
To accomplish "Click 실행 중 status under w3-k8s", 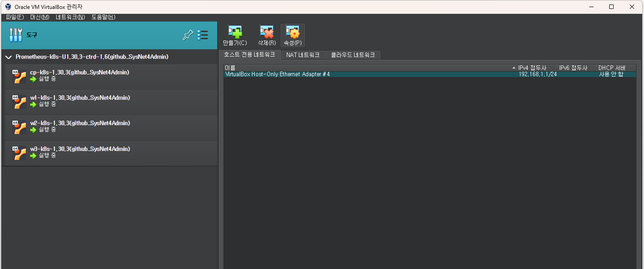I will pos(47,155).
